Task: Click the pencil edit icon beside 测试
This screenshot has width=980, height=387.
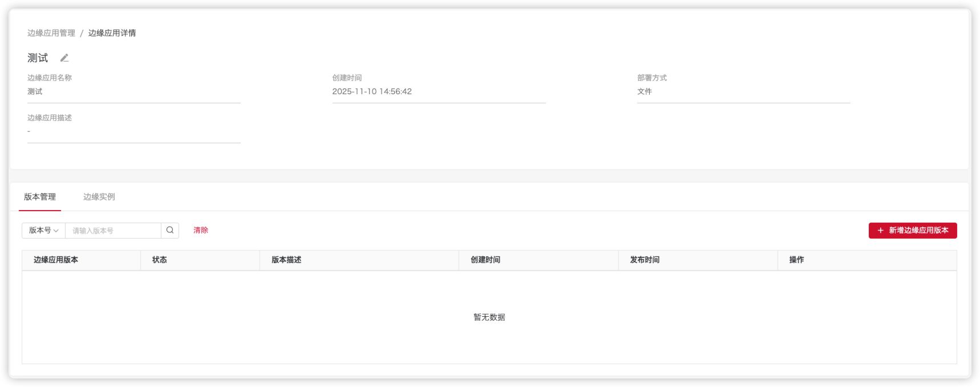Action: 64,58
